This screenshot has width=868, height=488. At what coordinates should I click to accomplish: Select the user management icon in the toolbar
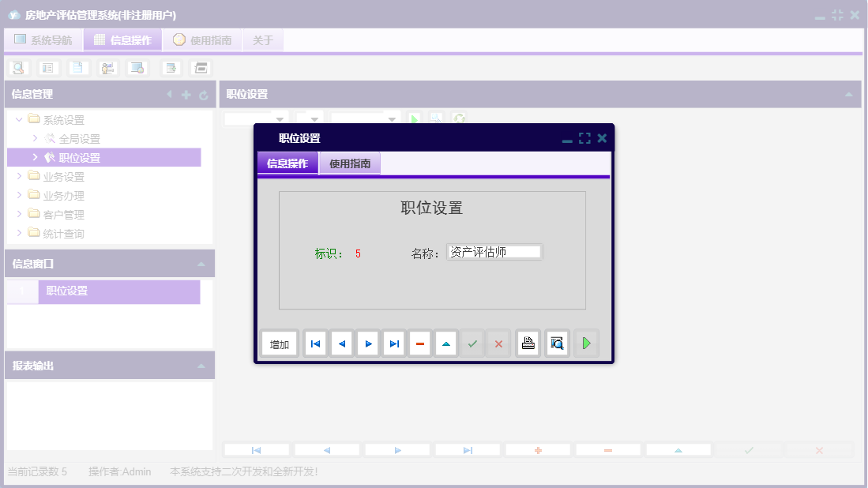pyautogui.click(x=107, y=67)
